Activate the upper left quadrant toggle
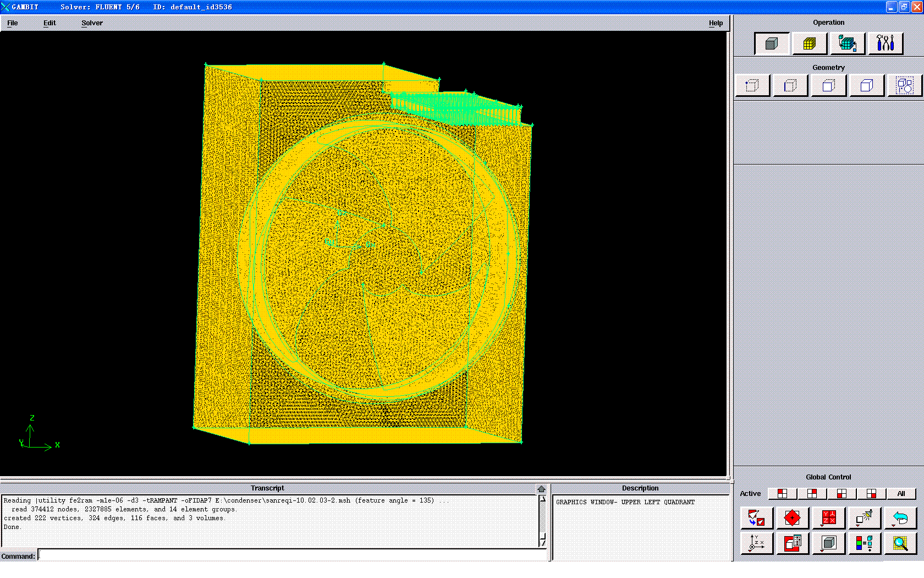 782,494
